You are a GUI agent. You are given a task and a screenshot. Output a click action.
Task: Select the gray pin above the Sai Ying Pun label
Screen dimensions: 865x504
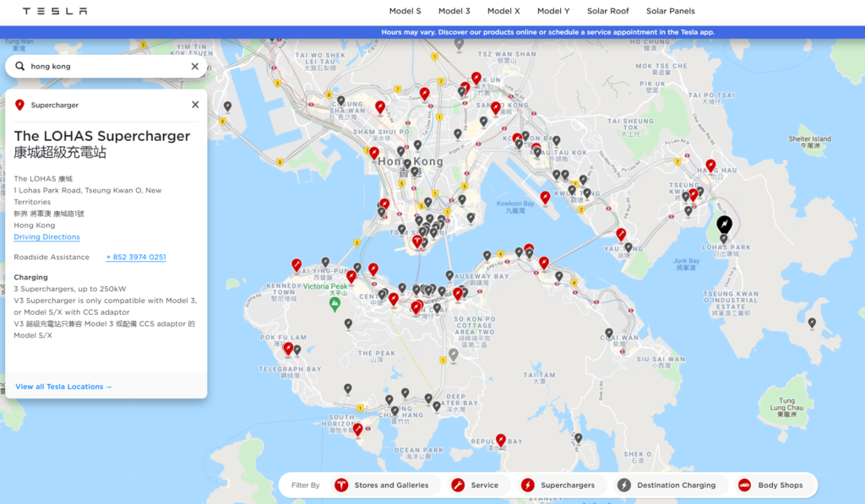(325, 262)
